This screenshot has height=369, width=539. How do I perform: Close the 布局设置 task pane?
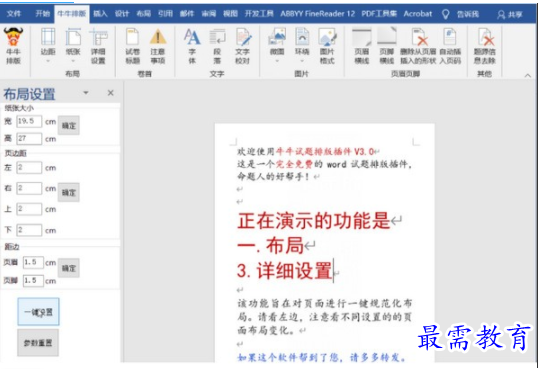110,93
